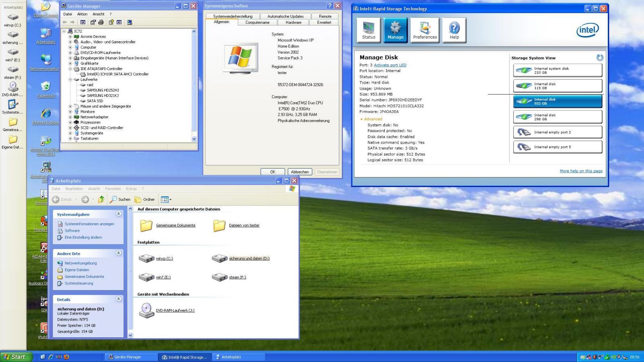Open the win7 (E:) drive in Arbeitsplatz window
The image size is (644, 362).
pyautogui.click(x=155, y=277)
